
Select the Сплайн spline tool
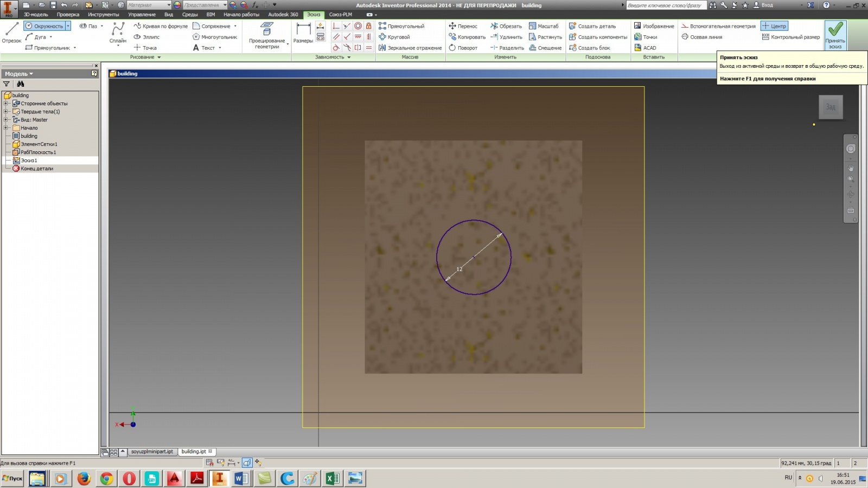[x=118, y=33]
